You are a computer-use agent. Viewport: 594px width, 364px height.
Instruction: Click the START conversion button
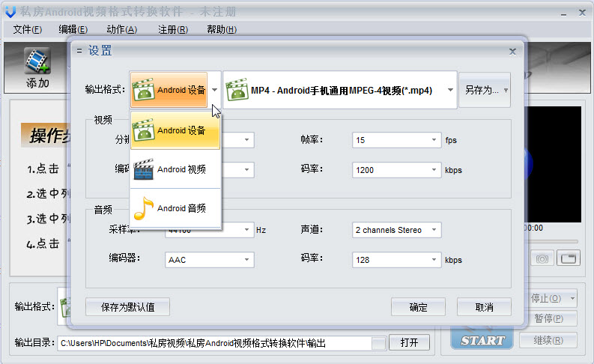coord(482,340)
